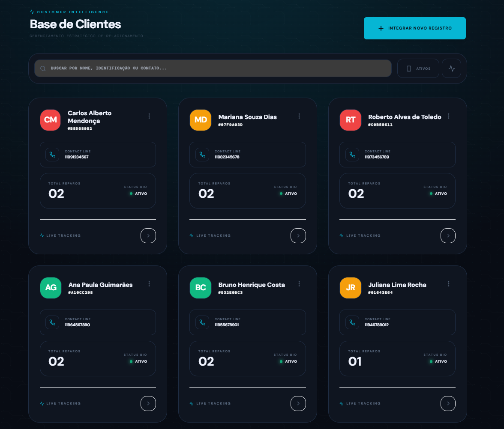Click contact number 11982345678
Screen dimensions: 504x429
227,158
